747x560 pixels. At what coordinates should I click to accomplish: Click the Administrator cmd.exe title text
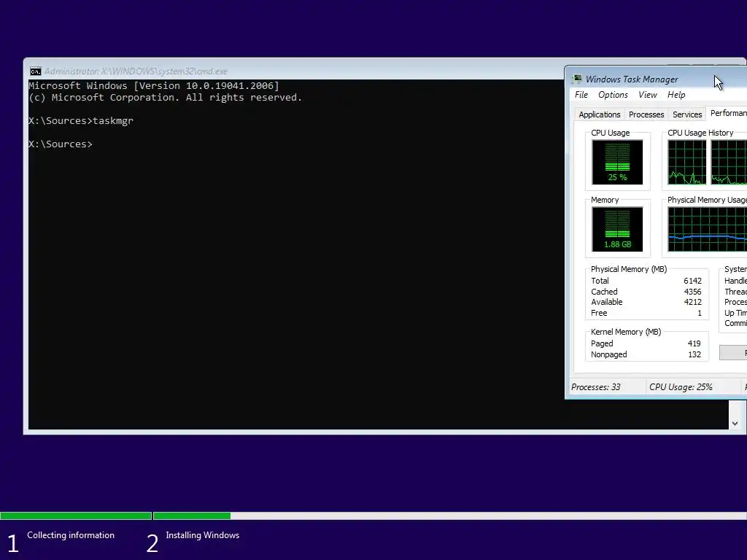[x=136, y=71]
